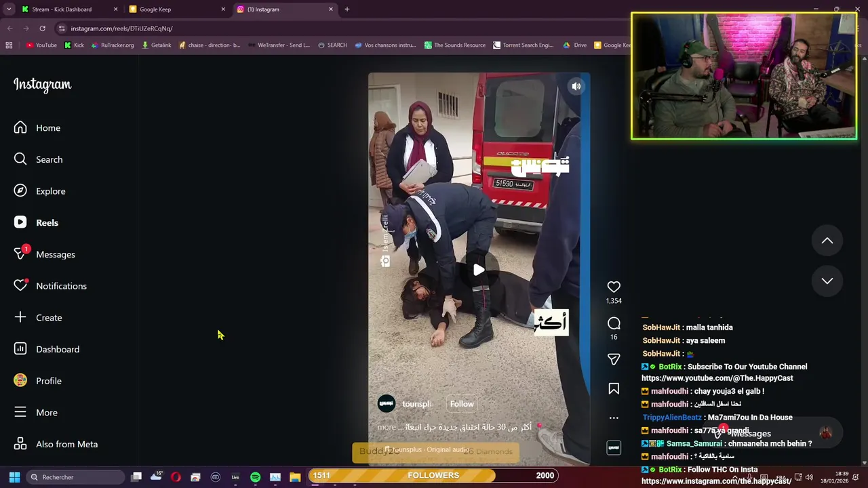Viewport: 868px width, 488px height.
Task: Open the Getalink bookmark
Action: (156, 45)
